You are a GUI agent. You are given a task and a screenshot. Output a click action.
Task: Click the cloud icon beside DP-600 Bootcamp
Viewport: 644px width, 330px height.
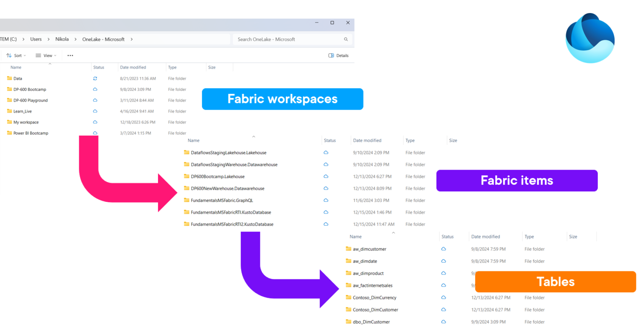95,89
